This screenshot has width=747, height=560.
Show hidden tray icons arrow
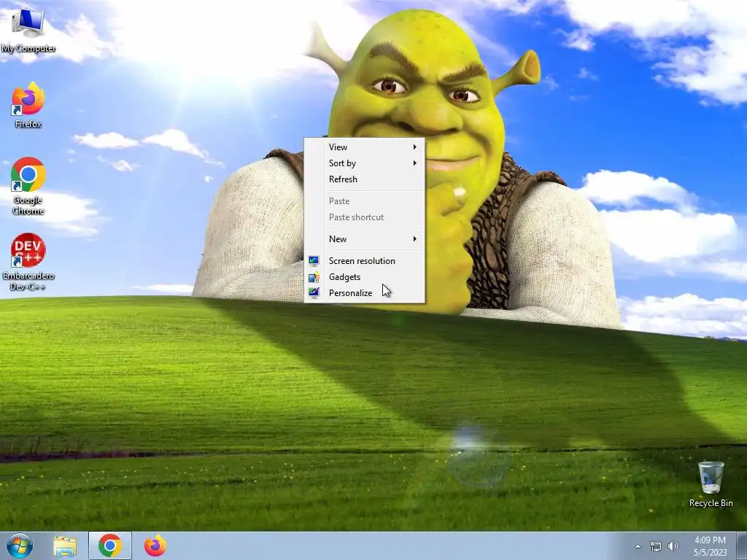click(x=638, y=546)
